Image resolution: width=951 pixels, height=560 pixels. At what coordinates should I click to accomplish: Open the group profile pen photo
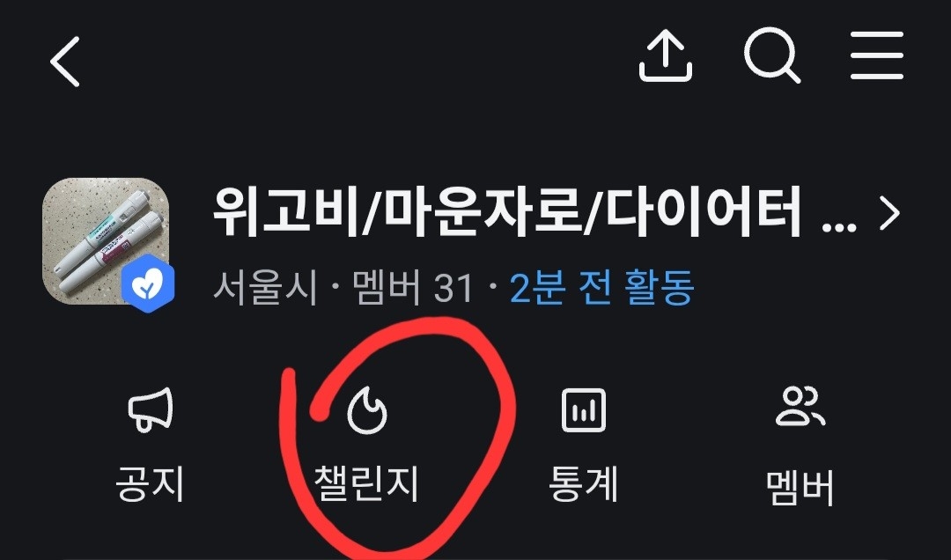tap(106, 241)
